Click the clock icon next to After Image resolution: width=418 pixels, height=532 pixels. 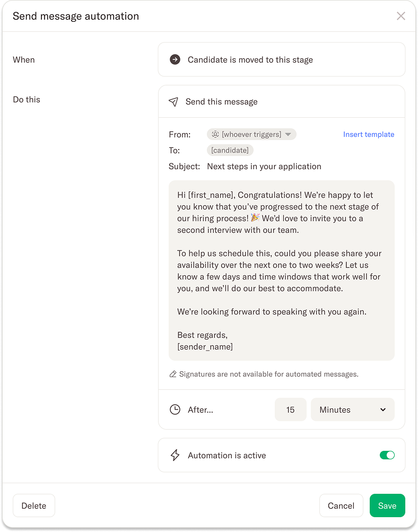(175, 409)
